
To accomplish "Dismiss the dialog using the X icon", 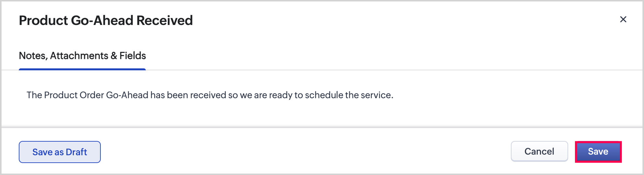I will click(623, 19).
